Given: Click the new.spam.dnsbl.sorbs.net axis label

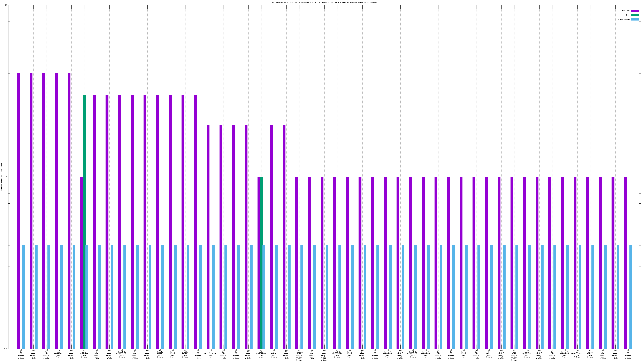Looking at the screenshot, I should (x=514, y=355).
